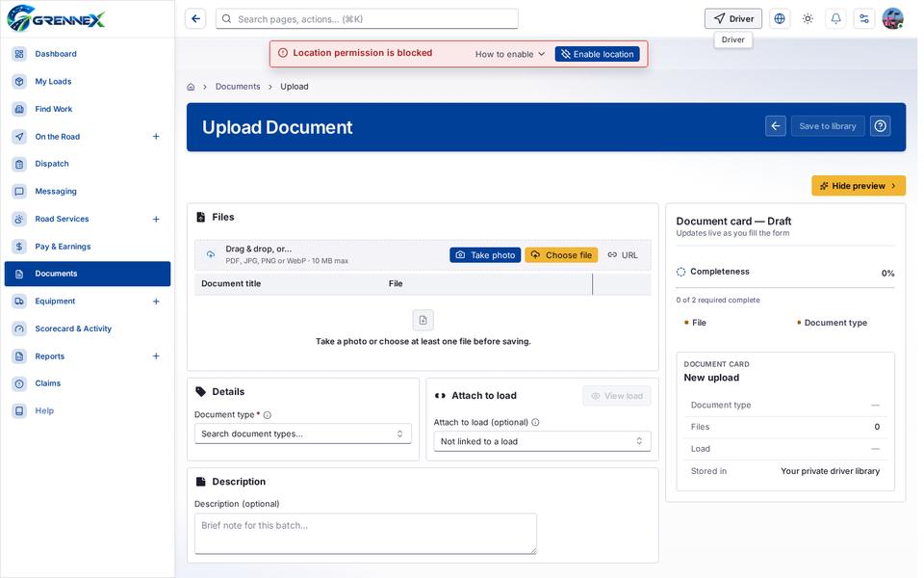
Task: Click the Documents breadcrumb link
Action: pos(238,87)
